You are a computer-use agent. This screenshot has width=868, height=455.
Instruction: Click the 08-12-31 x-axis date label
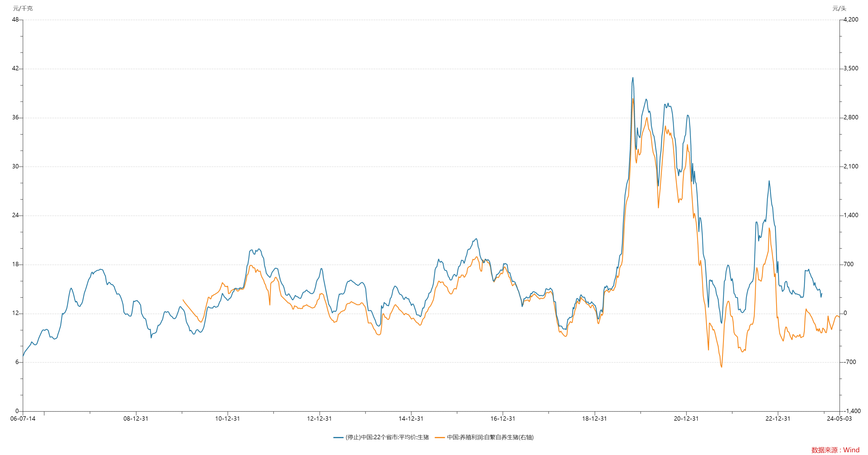pos(136,419)
